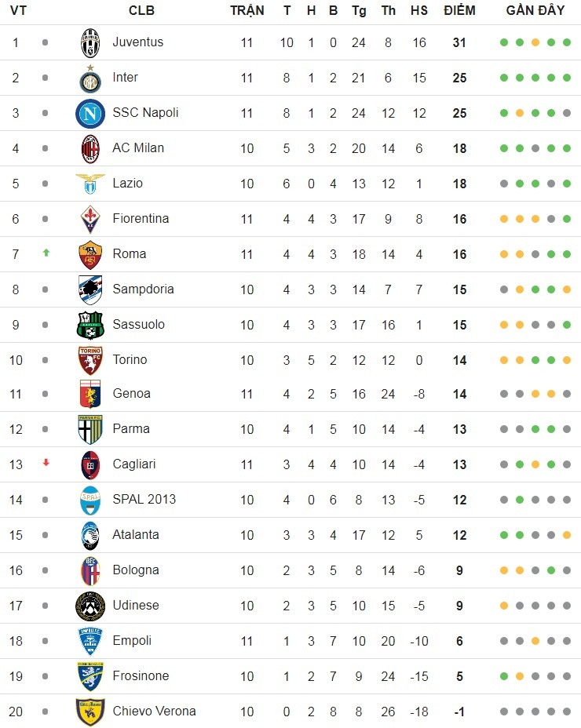Click the GẦN ĐÂY column header
The height and width of the screenshot is (728, 581).
[x=535, y=11]
